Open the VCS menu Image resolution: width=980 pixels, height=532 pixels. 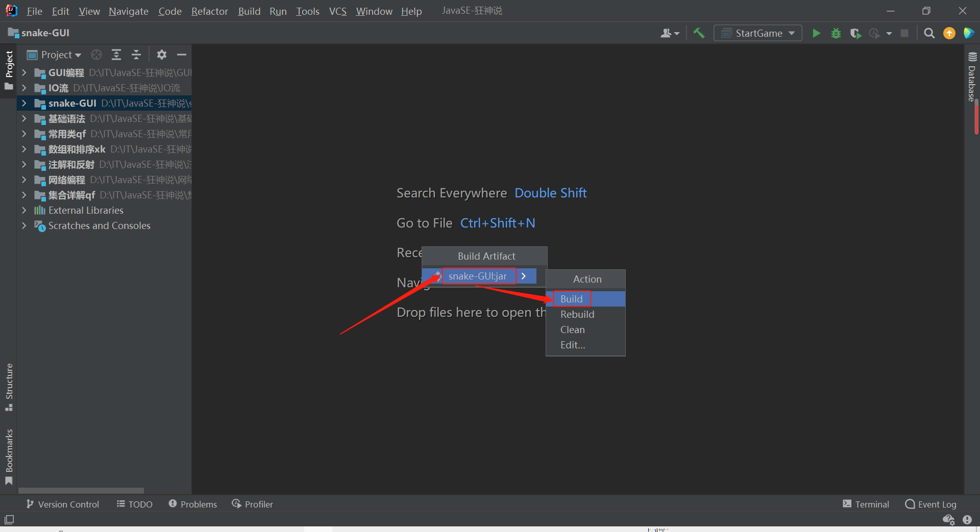(337, 11)
